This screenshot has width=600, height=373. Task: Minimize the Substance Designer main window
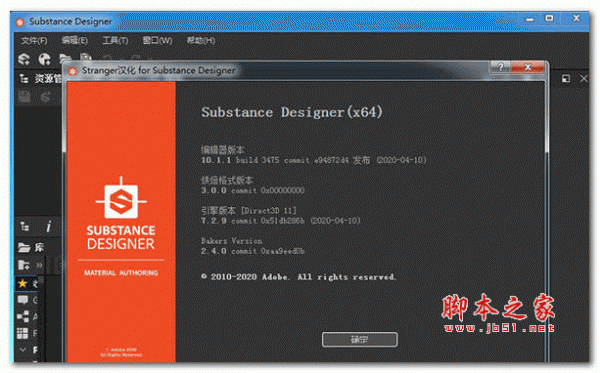point(530,19)
